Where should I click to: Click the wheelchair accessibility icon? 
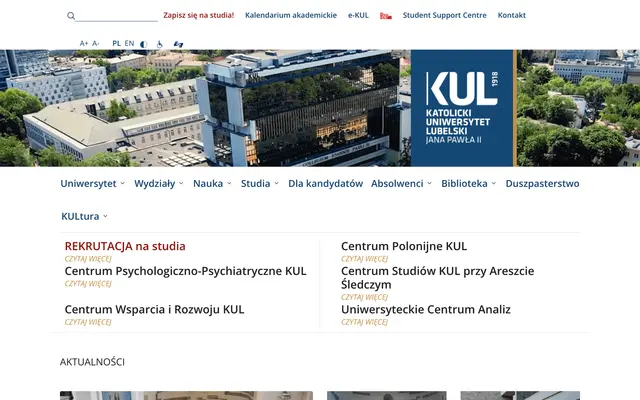(x=160, y=44)
